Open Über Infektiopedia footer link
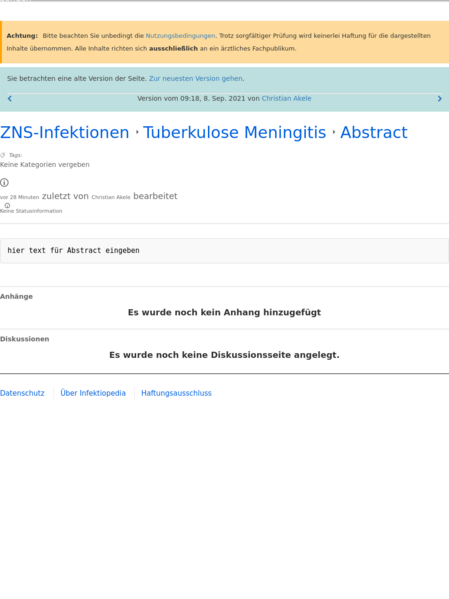The image size is (449, 599). click(x=93, y=393)
